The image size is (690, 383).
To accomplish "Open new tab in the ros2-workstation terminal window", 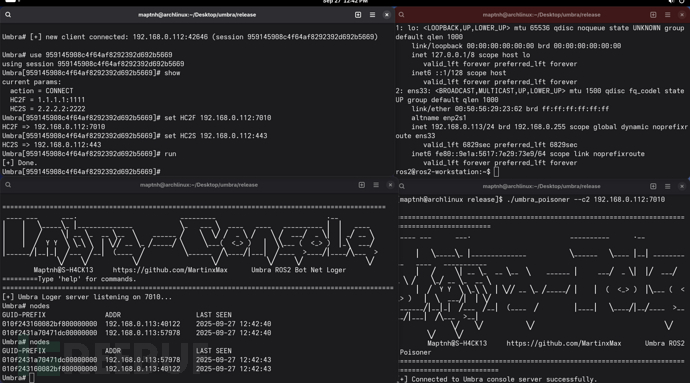I will [x=653, y=15].
